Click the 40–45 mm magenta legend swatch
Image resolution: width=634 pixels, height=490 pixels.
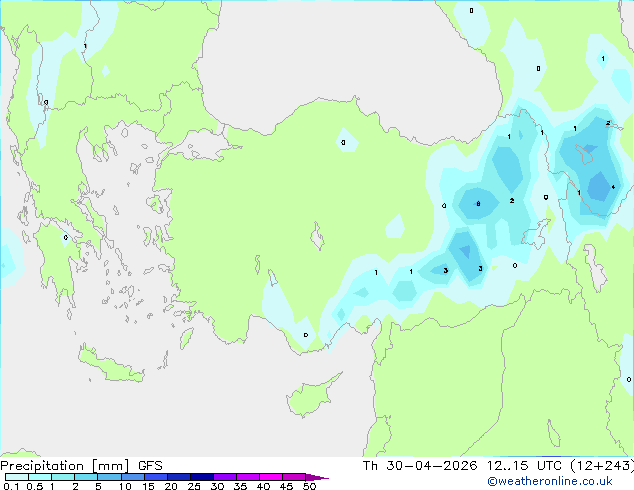point(271,477)
